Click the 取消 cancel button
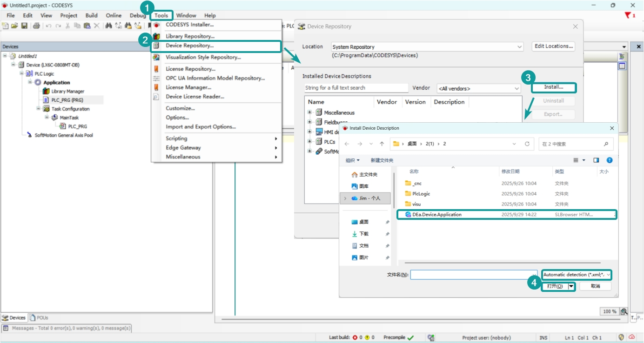 [596, 286]
